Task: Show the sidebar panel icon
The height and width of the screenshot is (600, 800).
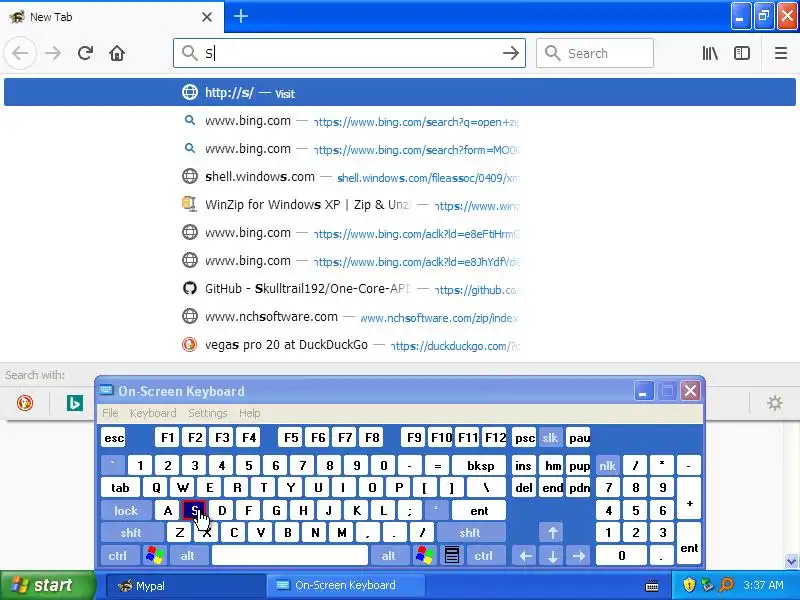Action: pyautogui.click(x=741, y=53)
